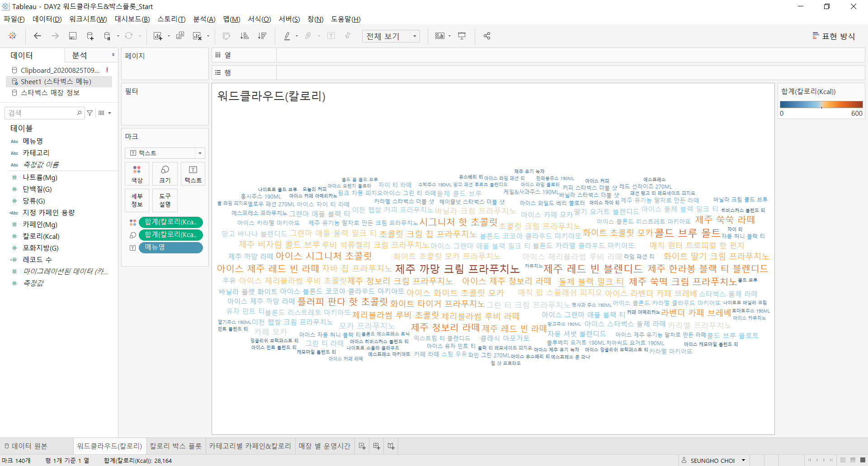Image resolution: width=868 pixels, height=466 pixels.
Task: Open the 데이터(D) menu
Action: (47, 19)
